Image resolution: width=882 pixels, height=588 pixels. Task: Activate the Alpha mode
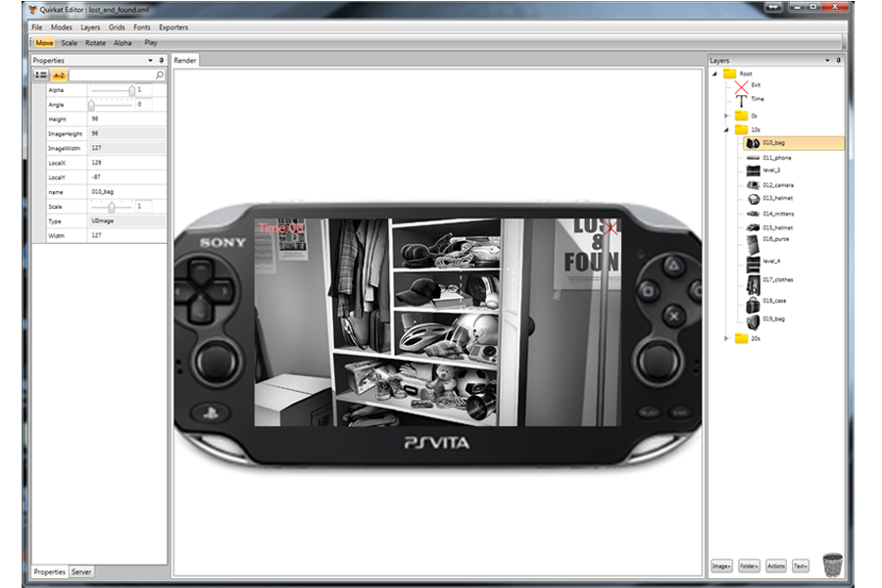tap(122, 43)
